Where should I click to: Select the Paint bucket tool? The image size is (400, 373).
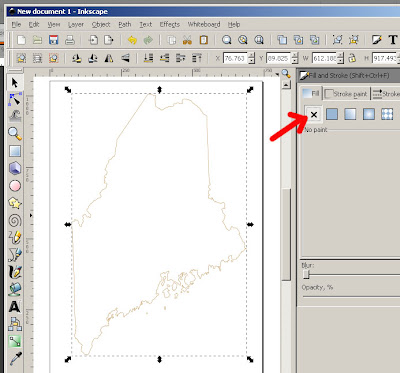[15, 289]
